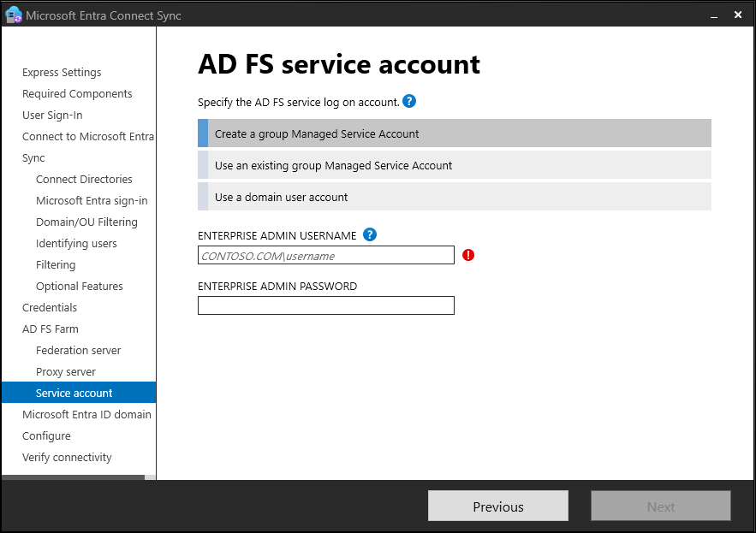
Task: Click help icon next to Enterprise Admin Username
Action: [370, 235]
